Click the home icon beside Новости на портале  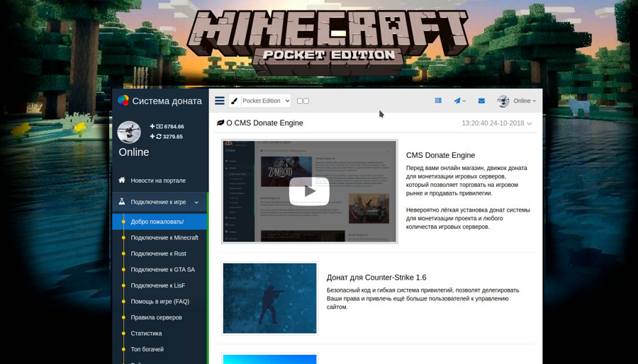[122, 181]
